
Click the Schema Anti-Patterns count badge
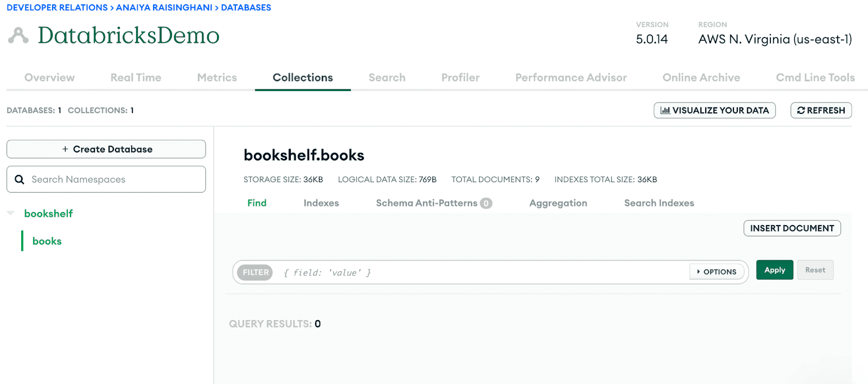coord(486,203)
